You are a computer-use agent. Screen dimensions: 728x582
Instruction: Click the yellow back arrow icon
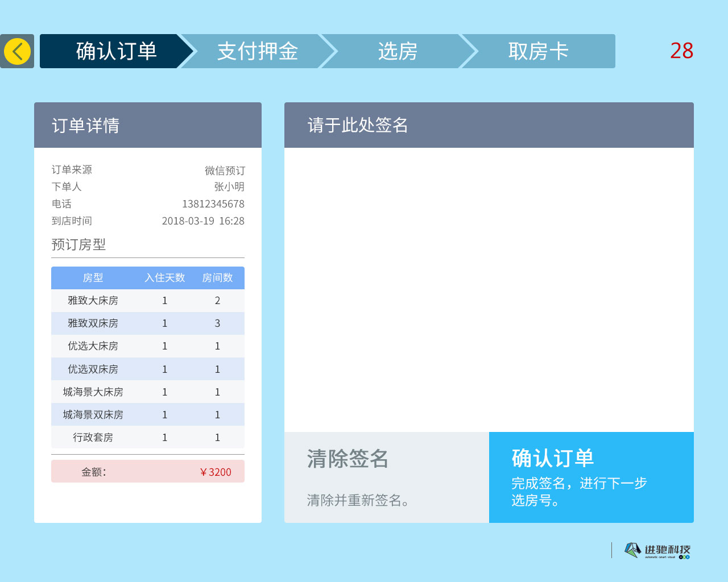(17, 51)
